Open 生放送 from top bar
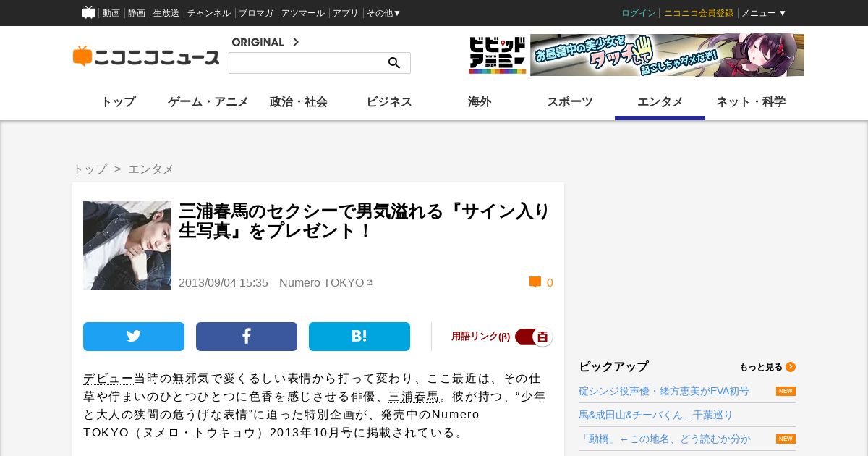Screen dimensions: 868x456 [166, 13]
